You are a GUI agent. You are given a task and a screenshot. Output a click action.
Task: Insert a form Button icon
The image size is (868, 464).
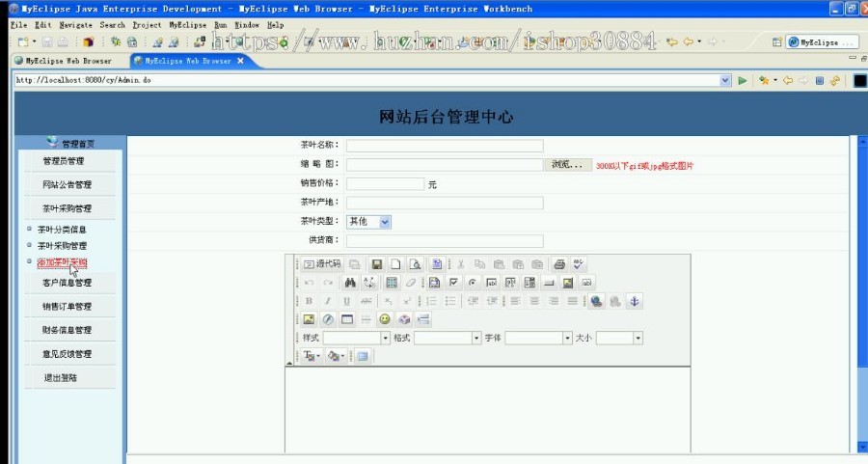(549, 283)
